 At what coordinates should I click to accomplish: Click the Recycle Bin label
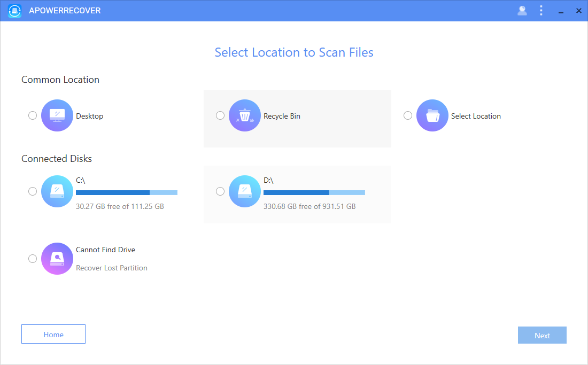282,116
